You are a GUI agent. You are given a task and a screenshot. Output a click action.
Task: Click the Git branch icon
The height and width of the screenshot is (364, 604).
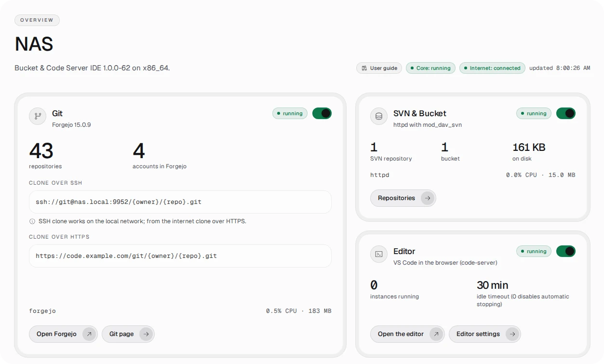pyautogui.click(x=38, y=116)
